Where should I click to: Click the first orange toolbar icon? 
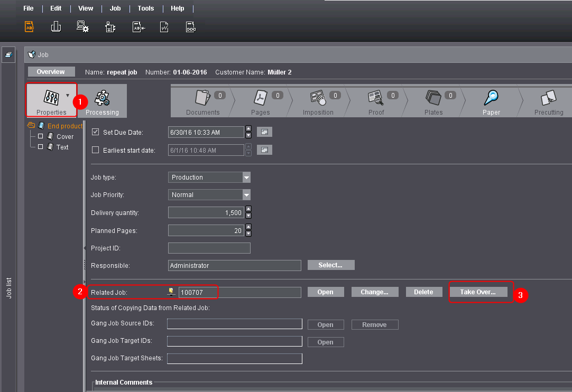(x=29, y=27)
